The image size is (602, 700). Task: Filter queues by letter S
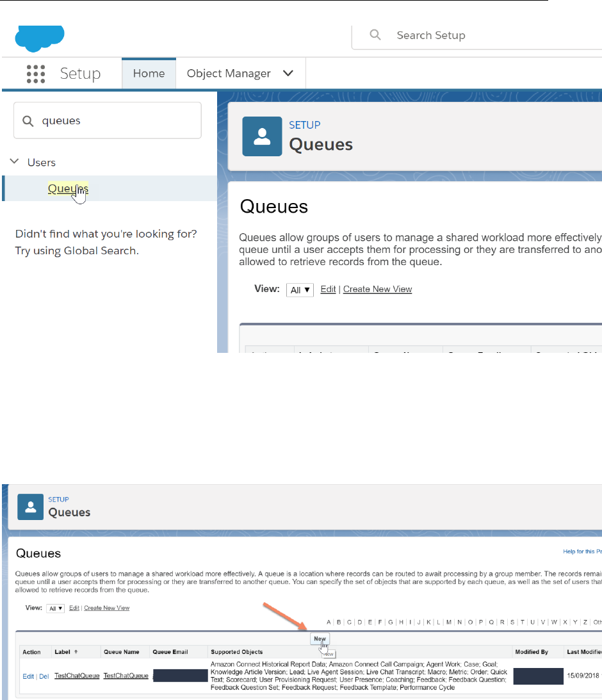(x=512, y=622)
